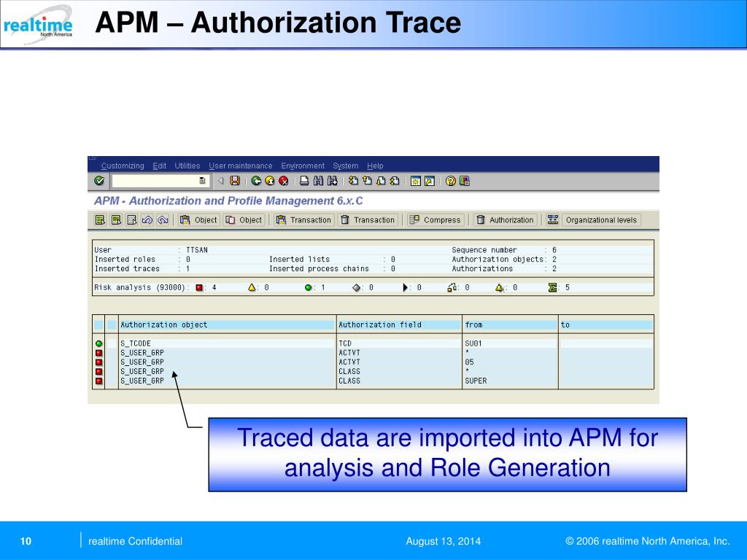Click the yellow Exit up-arrow icon
This screenshot has height=560, width=747.
tap(270, 181)
